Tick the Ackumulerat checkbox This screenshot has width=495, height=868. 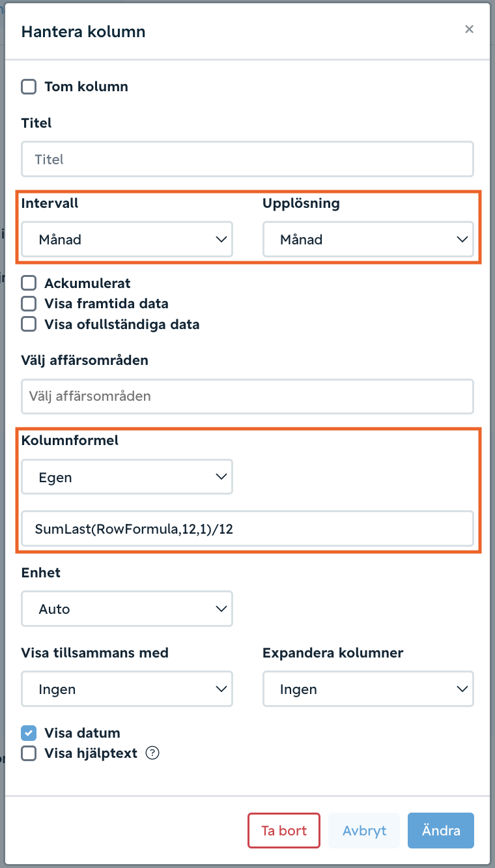29,283
